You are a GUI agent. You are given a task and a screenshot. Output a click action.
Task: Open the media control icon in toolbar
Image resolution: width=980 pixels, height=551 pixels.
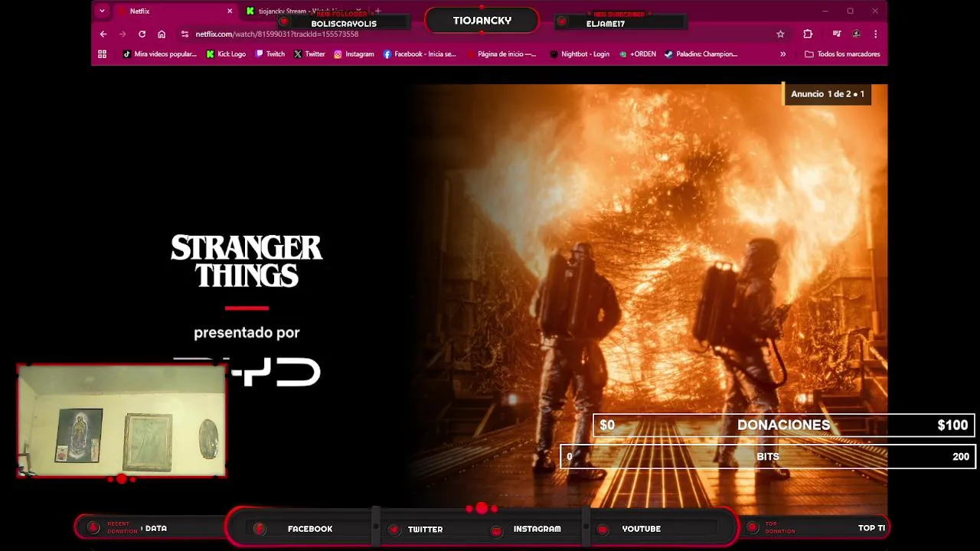click(x=836, y=34)
